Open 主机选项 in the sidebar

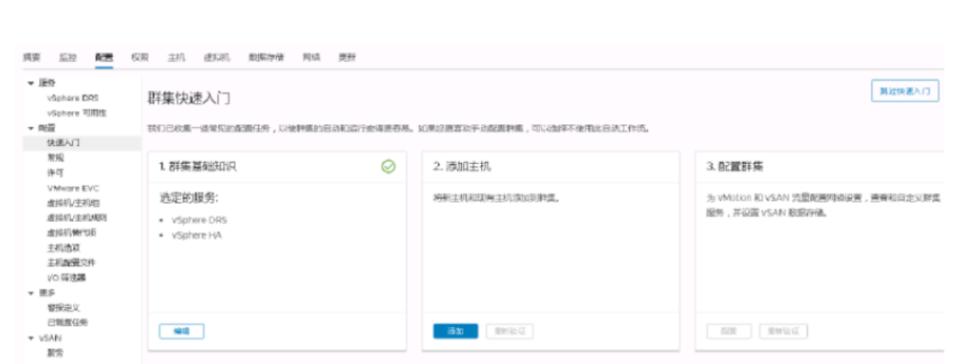pyautogui.click(x=64, y=247)
